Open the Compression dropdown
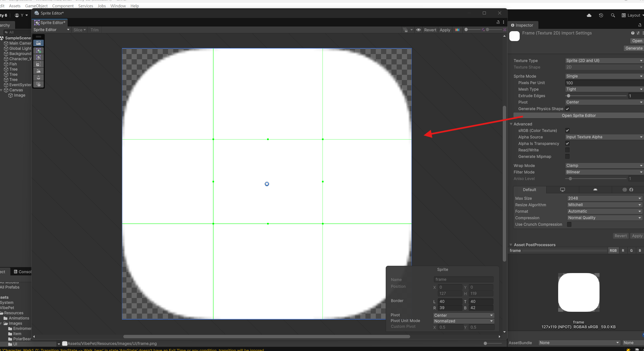The image size is (644, 351). pyautogui.click(x=605, y=218)
